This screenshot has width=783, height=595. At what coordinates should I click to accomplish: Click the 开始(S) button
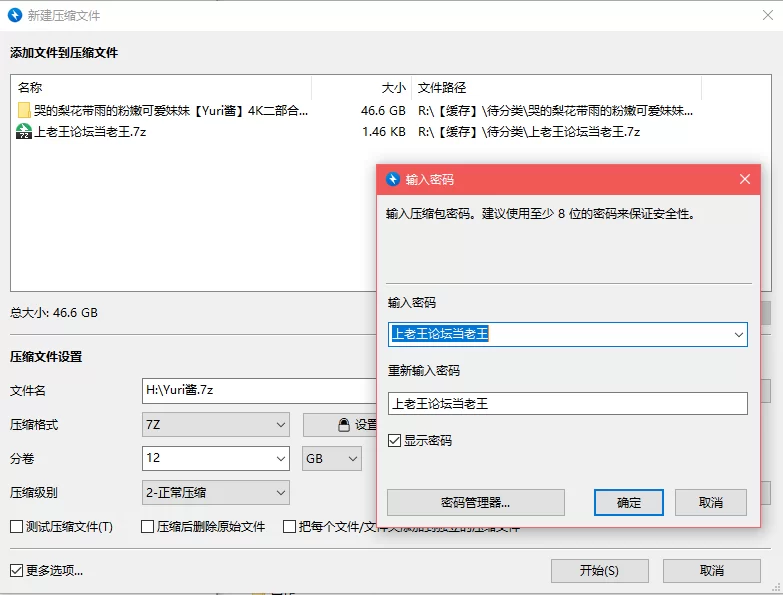tap(600, 571)
